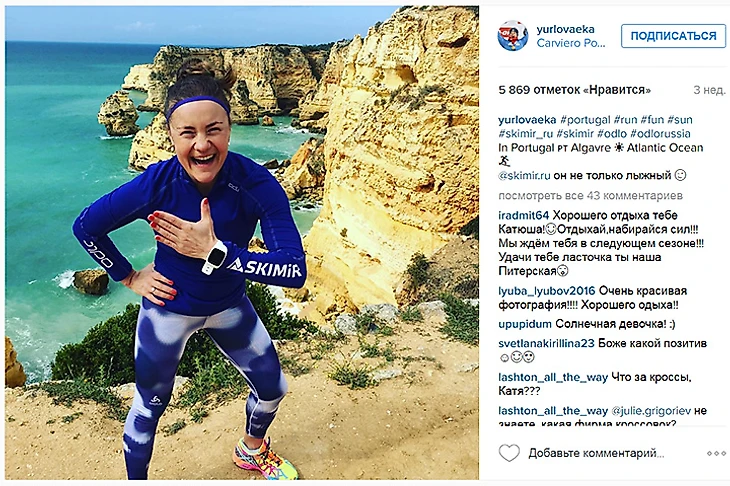Open lyuba_lyubov2016 commenter profile

(547, 291)
